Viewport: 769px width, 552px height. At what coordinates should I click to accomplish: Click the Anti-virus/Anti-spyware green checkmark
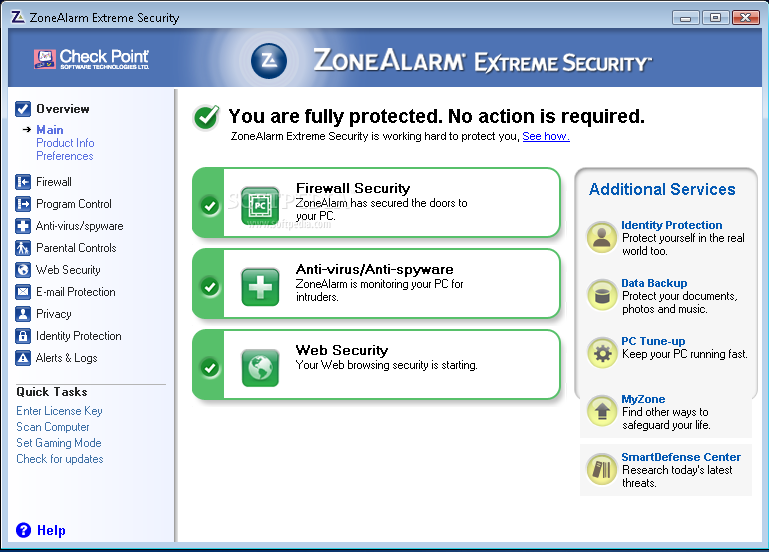click(x=210, y=286)
